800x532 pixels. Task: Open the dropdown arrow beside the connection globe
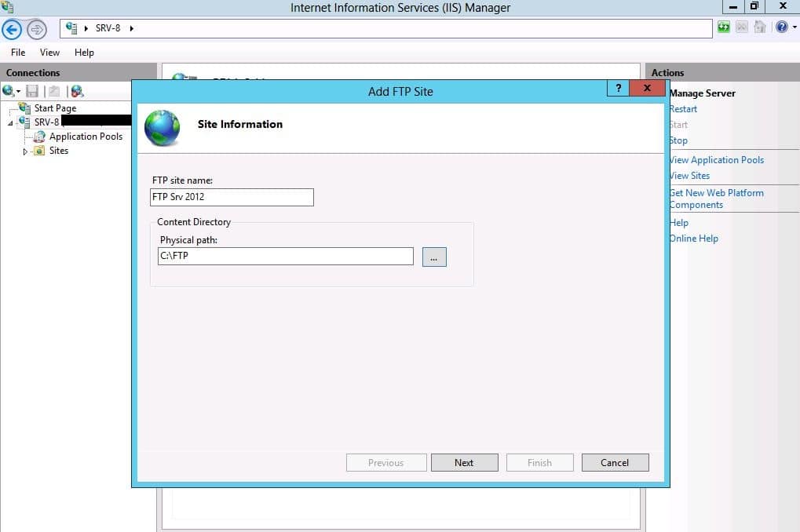18,91
